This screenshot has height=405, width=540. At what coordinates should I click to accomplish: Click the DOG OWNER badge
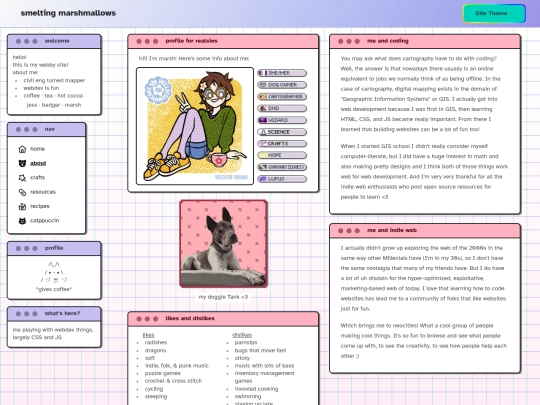(282, 85)
